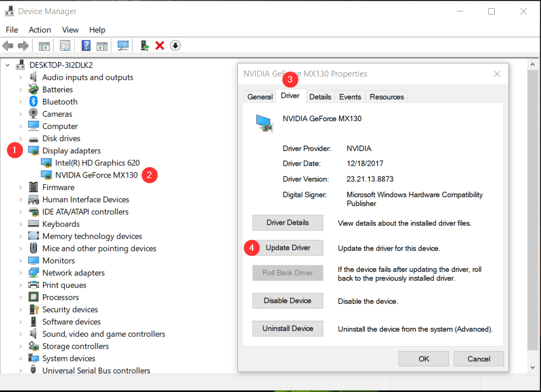
Task: Click the Cameras webcam icon
Action: pyautogui.click(x=34, y=113)
